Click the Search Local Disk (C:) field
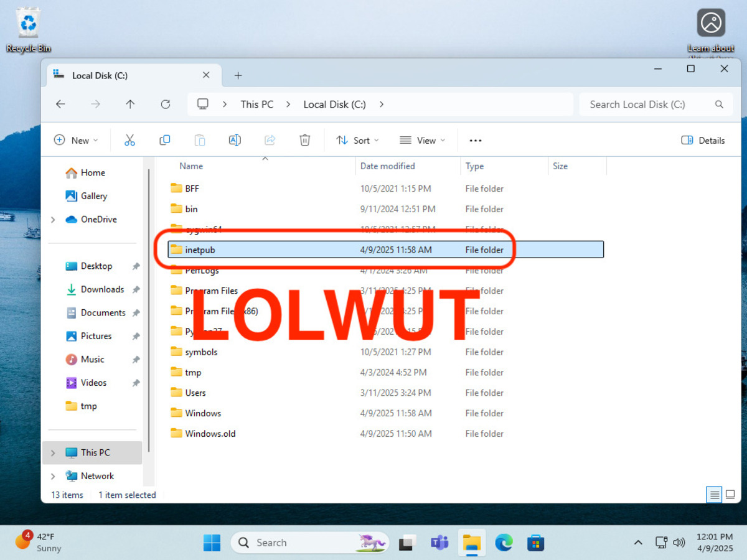Viewport: 747px width, 560px height. 647,105
